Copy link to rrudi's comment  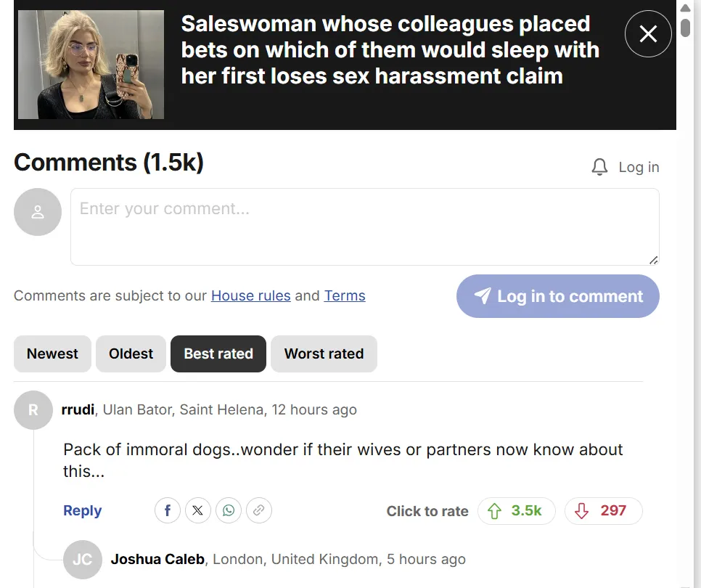coord(259,511)
